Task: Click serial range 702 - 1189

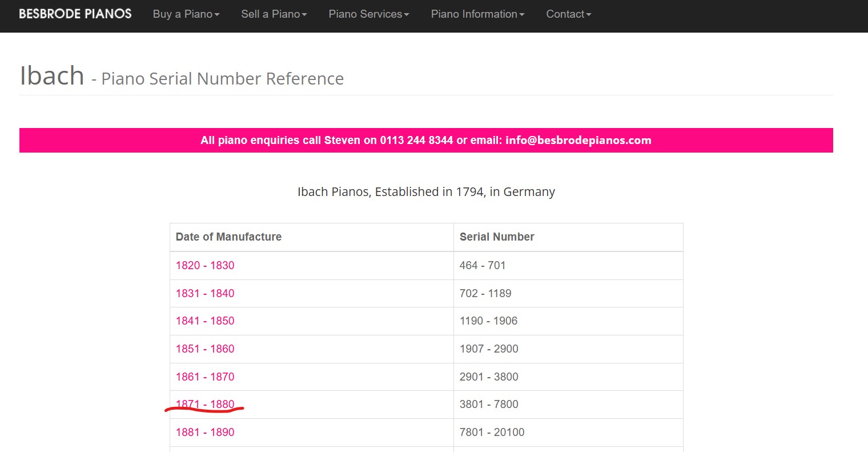Action: click(x=485, y=293)
